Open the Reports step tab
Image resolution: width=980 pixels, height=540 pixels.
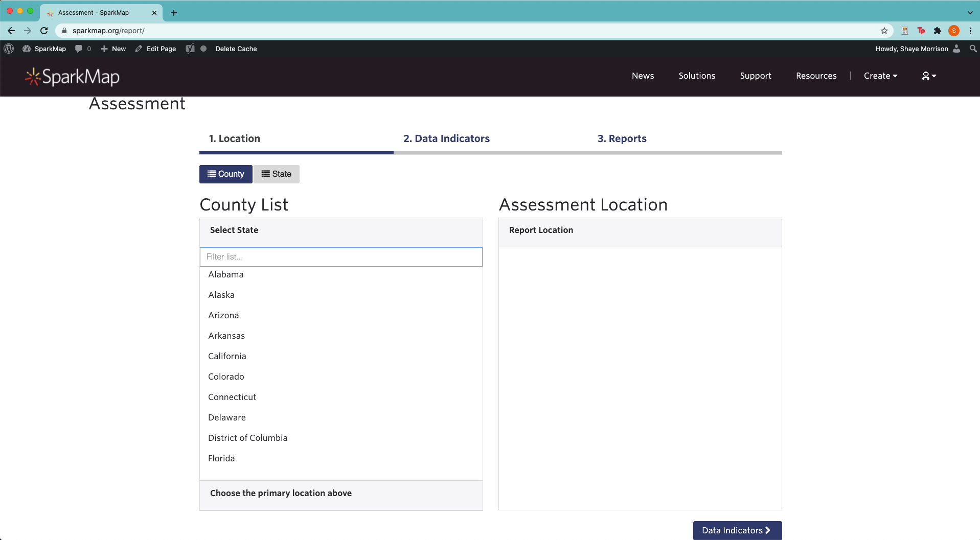pos(622,138)
